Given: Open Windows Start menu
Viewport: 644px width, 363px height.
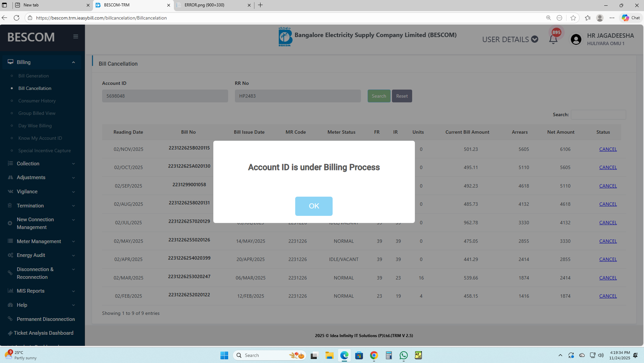Looking at the screenshot, I should (x=224, y=355).
